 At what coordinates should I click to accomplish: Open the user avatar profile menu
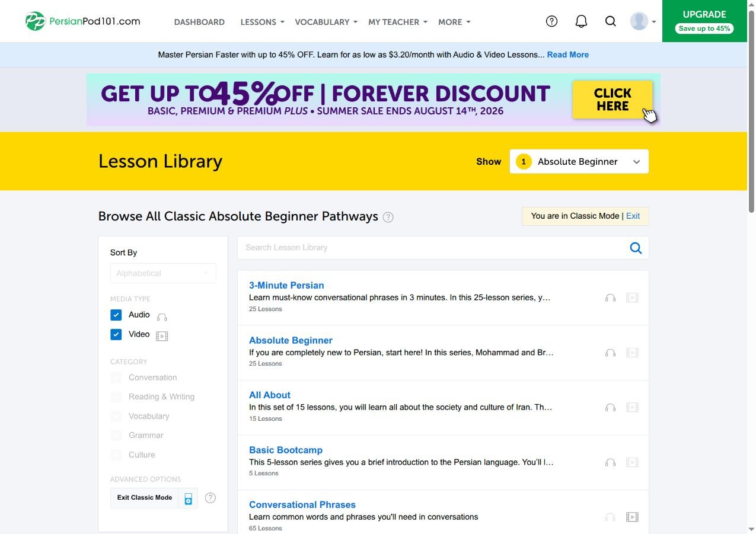[x=643, y=21]
